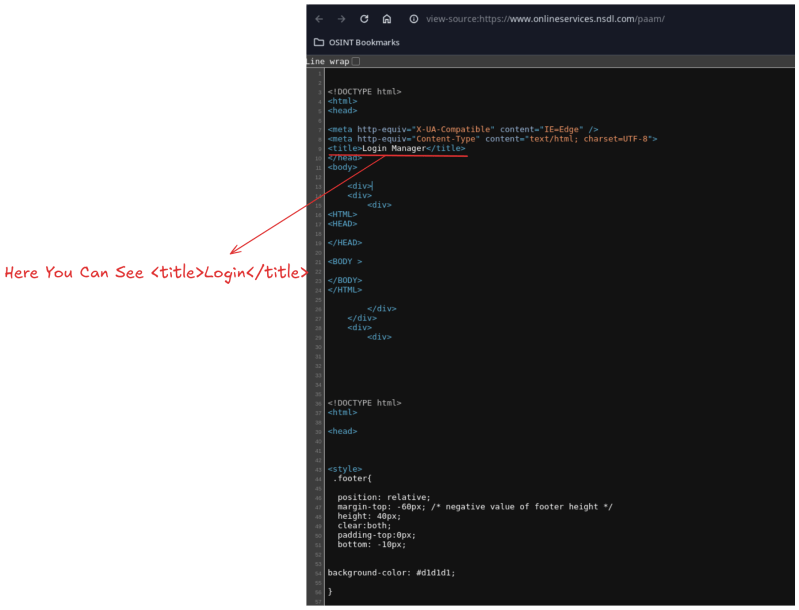Click the '</HEAD>' closing tag line
This screenshot has width=799, height=610.
tap(345, 243)
